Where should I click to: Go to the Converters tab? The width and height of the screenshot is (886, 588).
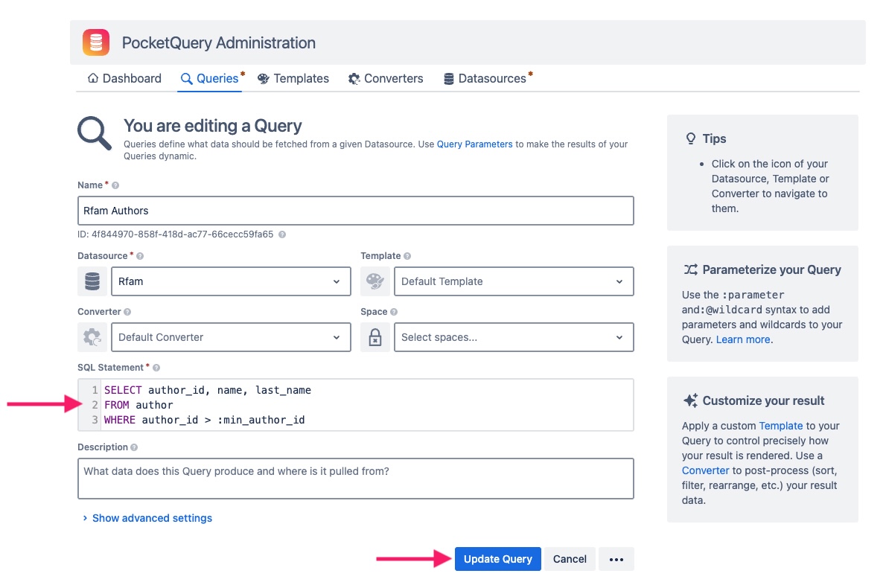click(x=386, y=78)
